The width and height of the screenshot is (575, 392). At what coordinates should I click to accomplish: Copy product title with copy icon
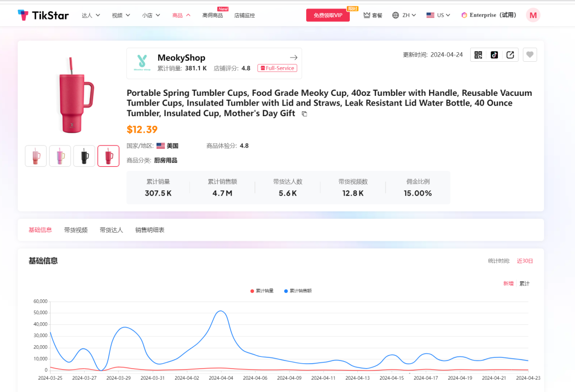[x=305, y=113]
